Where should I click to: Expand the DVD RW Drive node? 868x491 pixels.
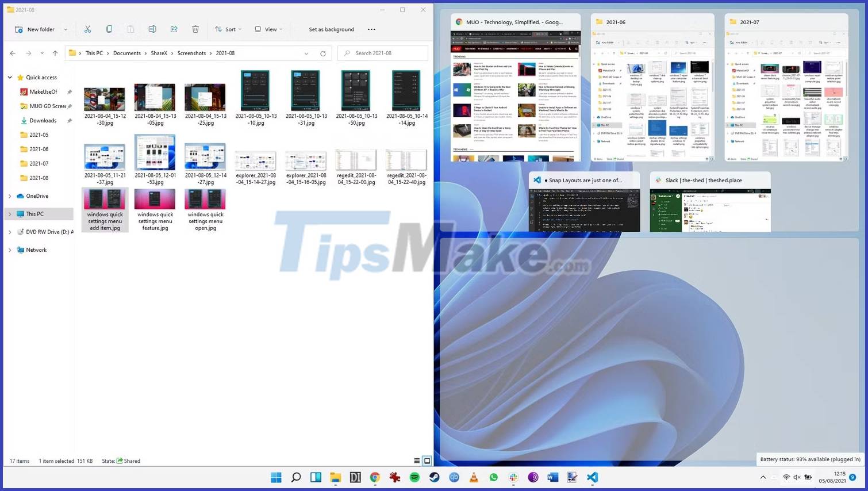(10, 232)
